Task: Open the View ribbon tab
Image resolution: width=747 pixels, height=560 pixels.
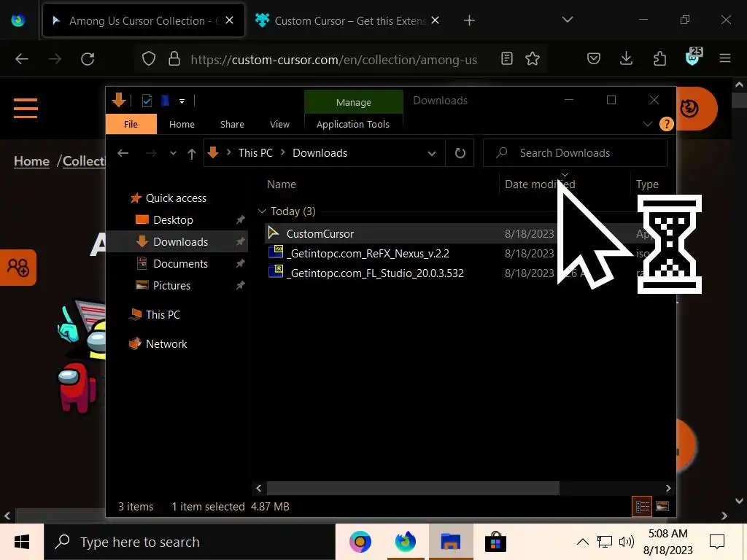Action: click(279, 124)
